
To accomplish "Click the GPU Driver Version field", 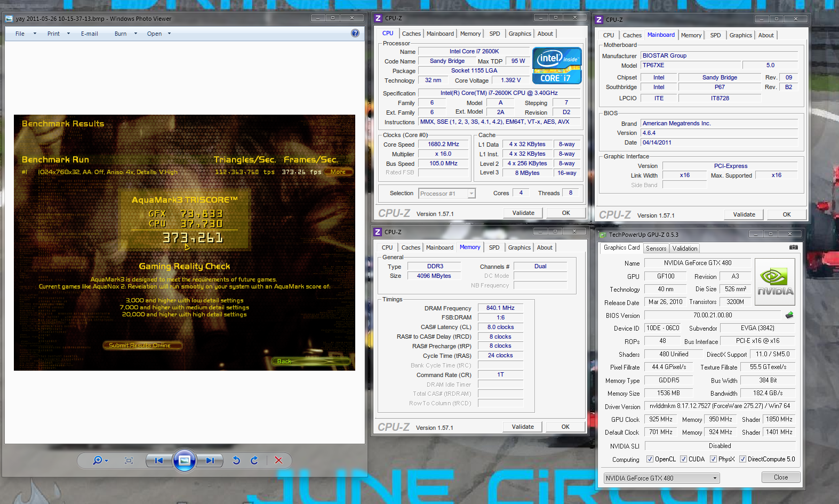I will pos(720,406).
